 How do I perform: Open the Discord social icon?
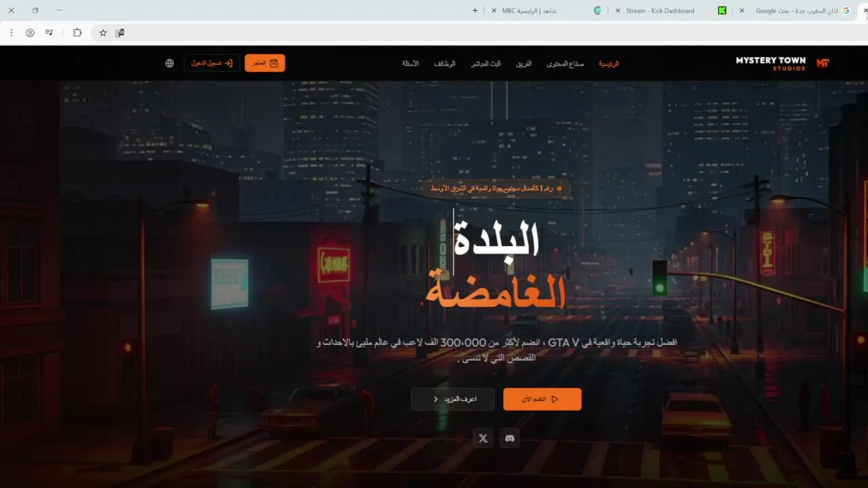pyautogui.click(x=510, y=439)
